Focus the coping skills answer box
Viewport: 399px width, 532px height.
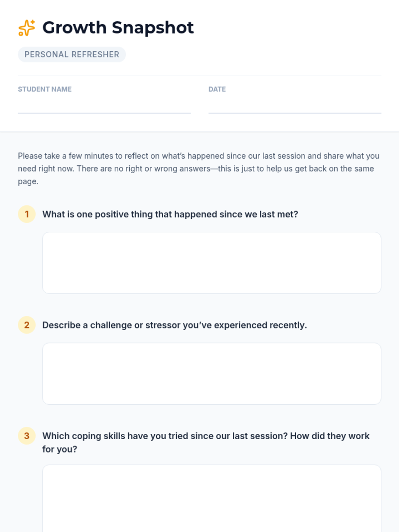click(x=211, y=499)
